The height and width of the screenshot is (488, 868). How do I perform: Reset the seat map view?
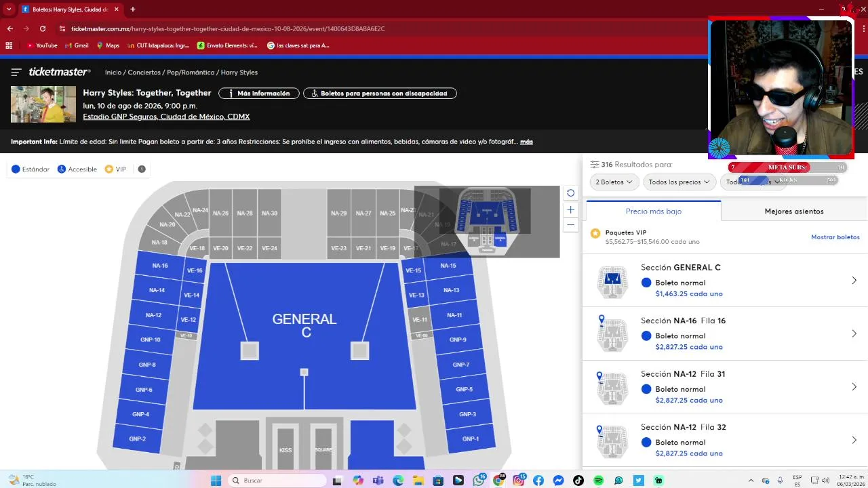(x=570, y=193)
